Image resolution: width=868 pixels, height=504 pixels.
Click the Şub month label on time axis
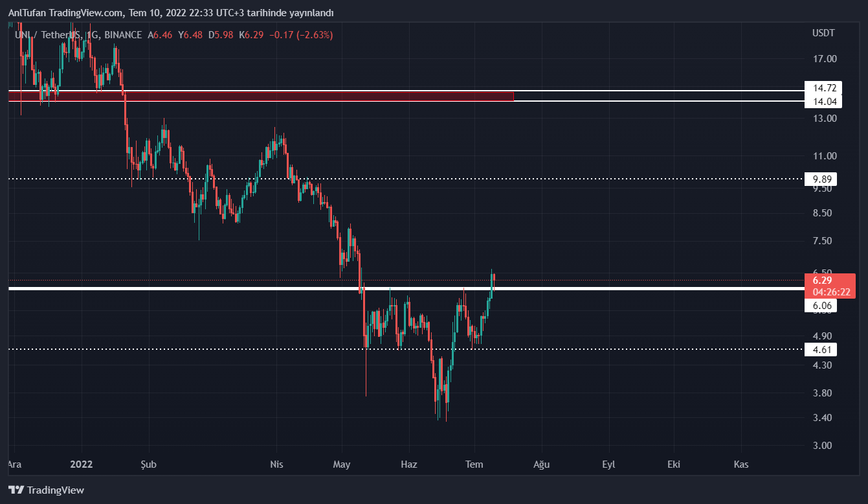[148, 464]
